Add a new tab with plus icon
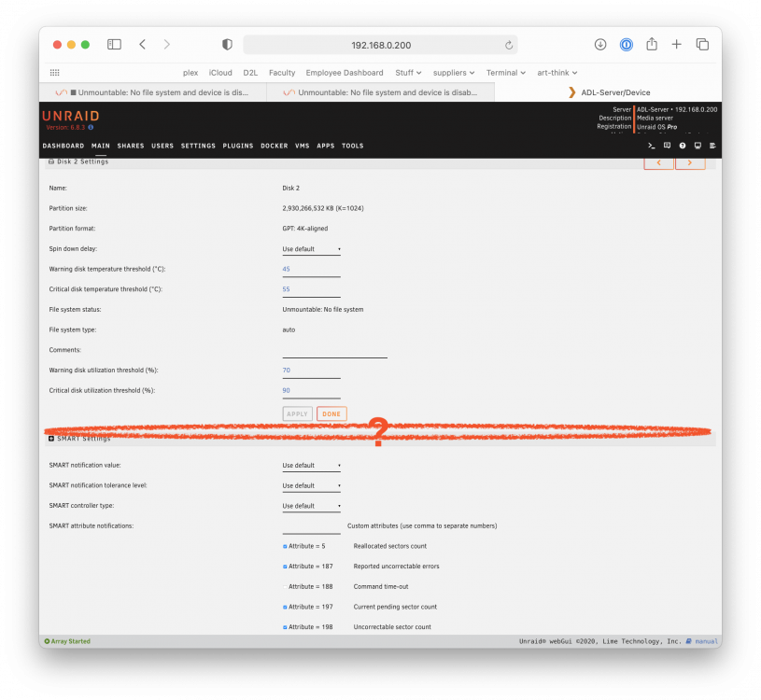Image resolution: width=761 pixels, height=700 pixels. (677, 45)
